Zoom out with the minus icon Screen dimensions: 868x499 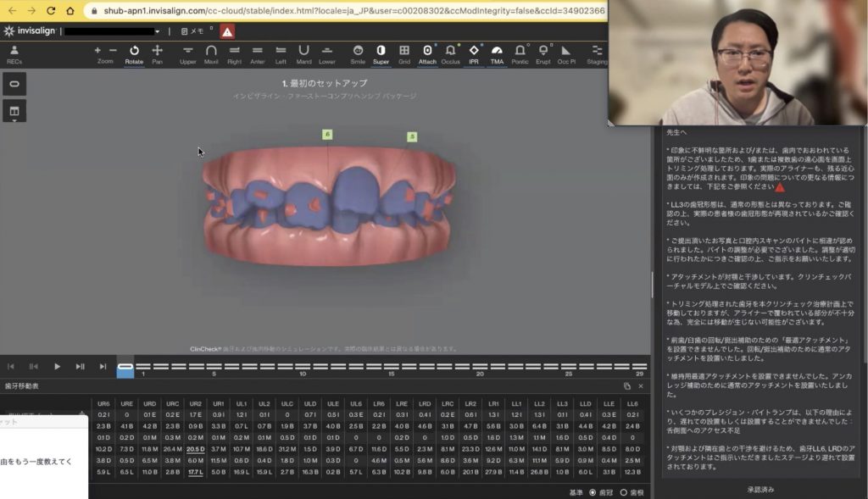(x=113, y=50)
